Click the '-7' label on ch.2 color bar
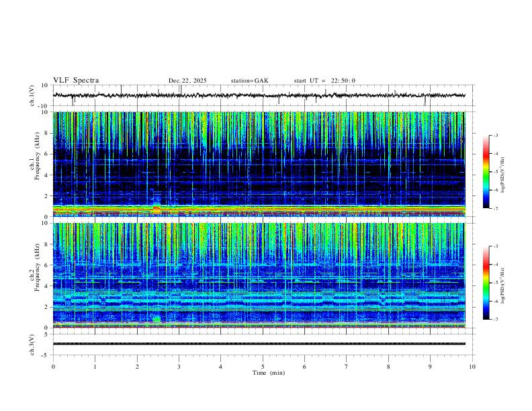532x411 pixels. pyautogui.click(x=495, y=320)
